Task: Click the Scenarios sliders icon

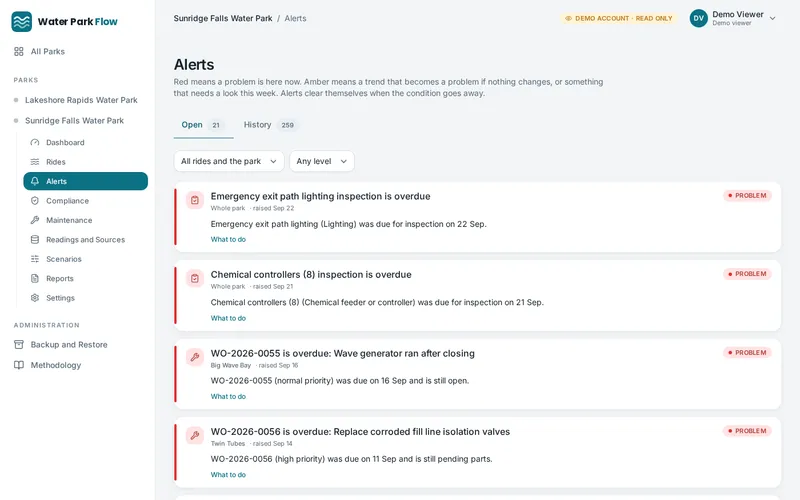Action: coord(35,259)
